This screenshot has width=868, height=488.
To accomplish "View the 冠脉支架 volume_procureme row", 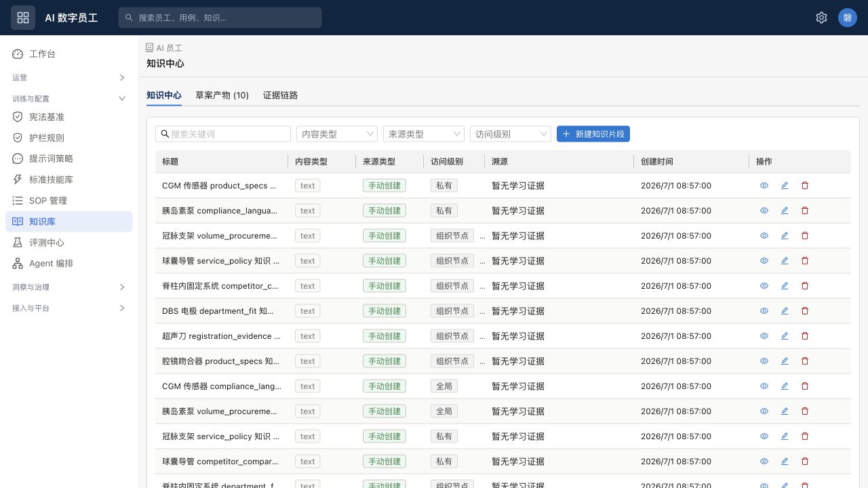I will click(764, 236).
